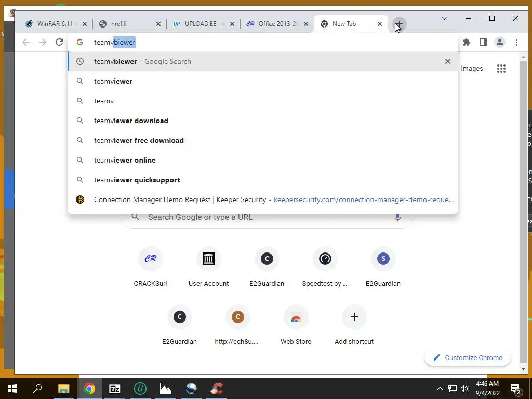
Task: Open the volume speaker icon
Action: (x=464, y=389)
